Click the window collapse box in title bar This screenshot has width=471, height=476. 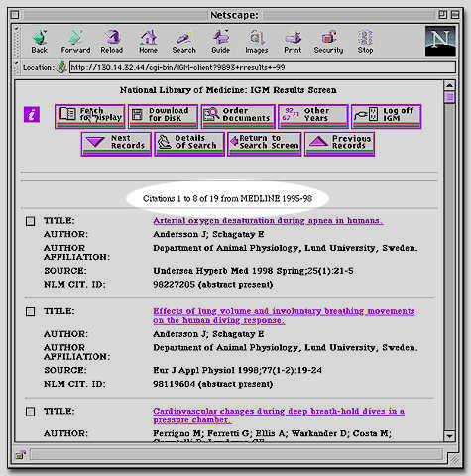pos(455,15)
